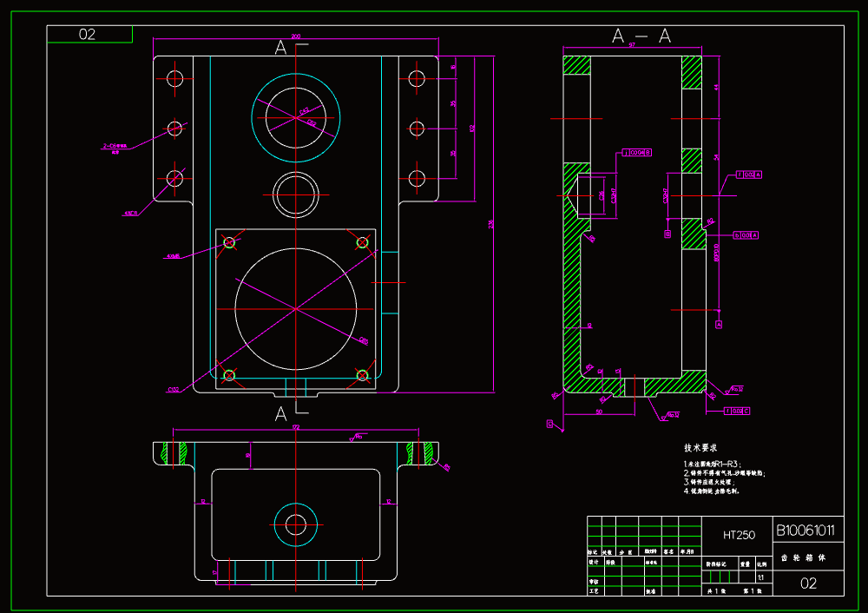This screenshot has width=868, height=613.
Task: Click the "44" vertical dimension on section view
Action: click(716, 87)
